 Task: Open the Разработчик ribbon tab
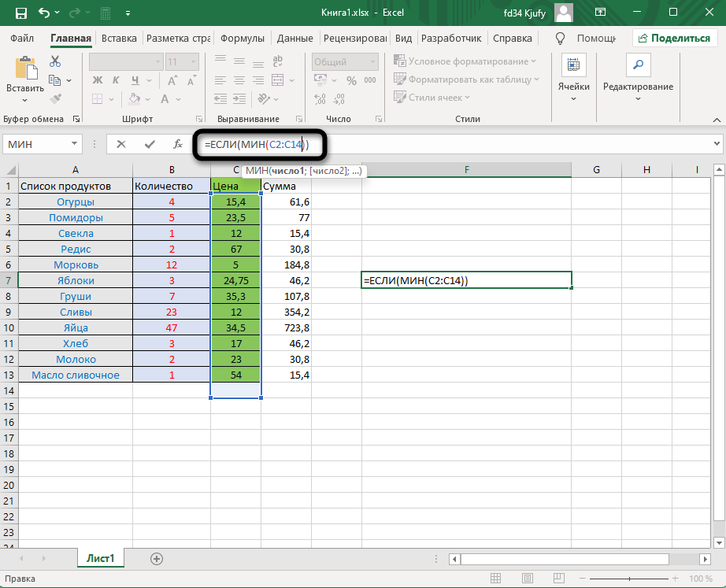(451, 39)
